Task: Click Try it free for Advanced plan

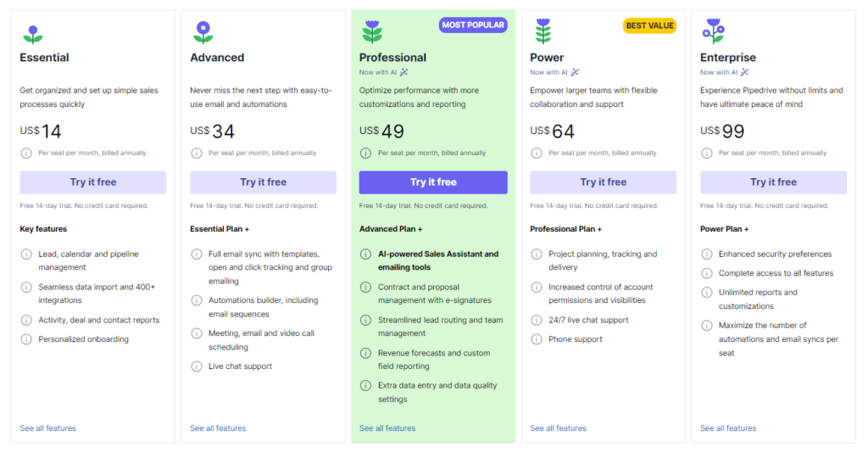Action: coord(263,182)
